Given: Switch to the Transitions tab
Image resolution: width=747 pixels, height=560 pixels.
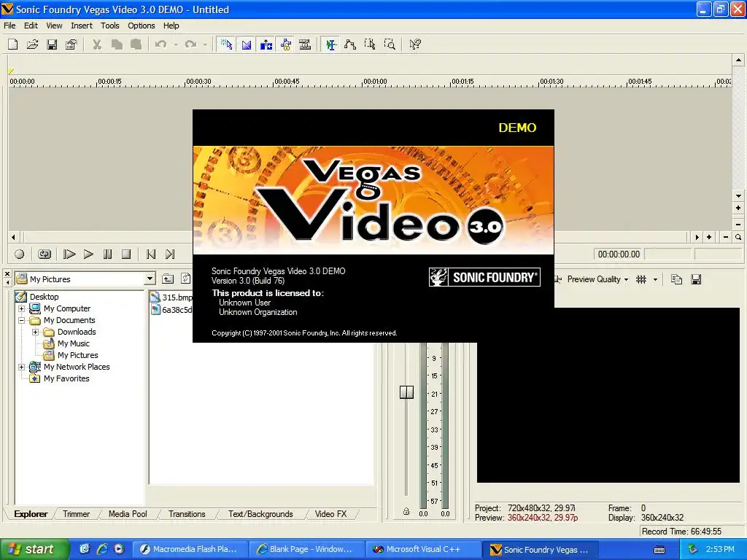Looking at the screenshot, I should coord(187,514).
